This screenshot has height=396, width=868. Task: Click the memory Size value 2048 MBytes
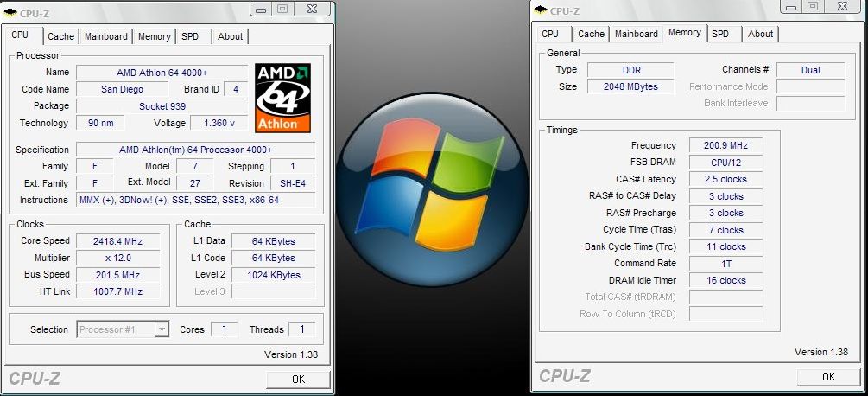[x=630, y=87]
